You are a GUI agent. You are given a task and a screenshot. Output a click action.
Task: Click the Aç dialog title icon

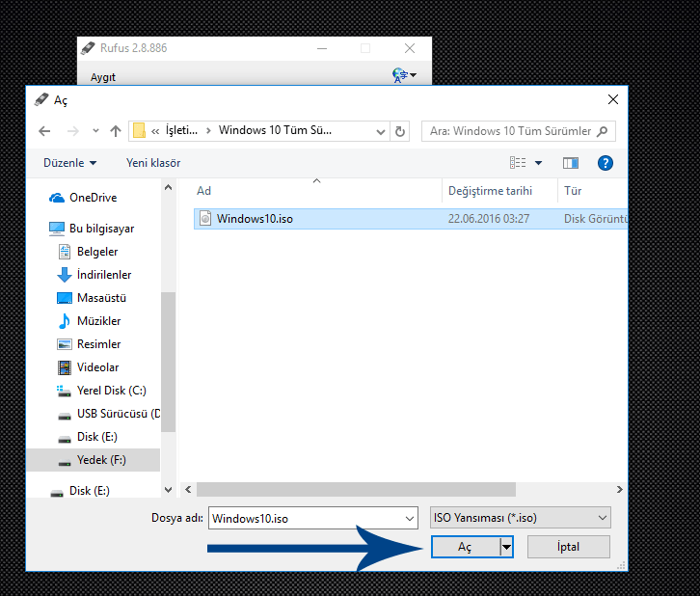click(x=41, y=99)
